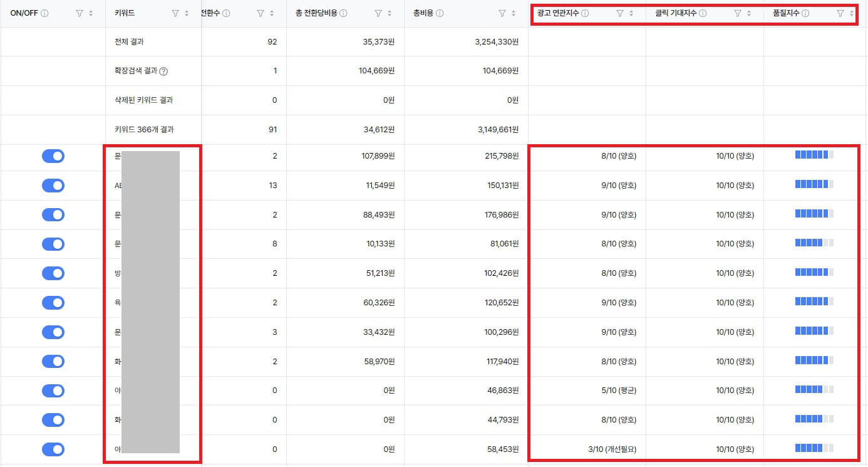Open filter funnel for 총비용 column
This screenshot has width=868, height=467.
pyautogui.click(x=502, y=13)
